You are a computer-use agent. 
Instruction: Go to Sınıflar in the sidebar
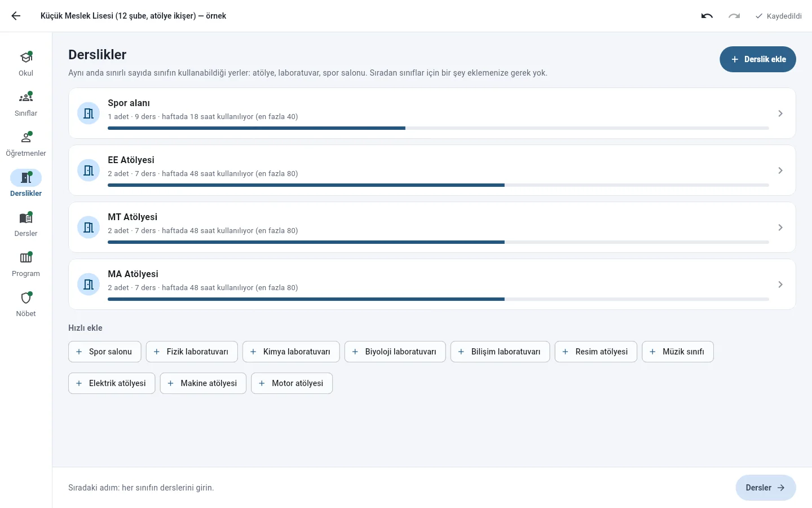click(26, 104)
